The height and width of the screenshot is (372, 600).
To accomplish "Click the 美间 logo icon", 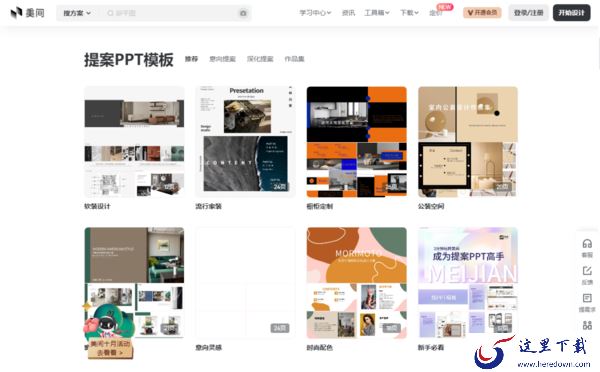I will coord(16,13).
